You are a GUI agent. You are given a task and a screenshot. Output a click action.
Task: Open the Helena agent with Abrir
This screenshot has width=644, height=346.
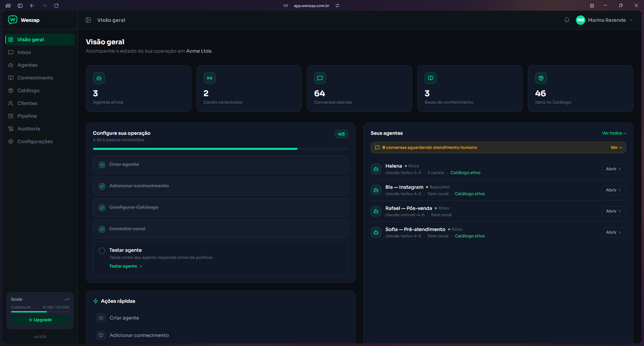[613, 169]
